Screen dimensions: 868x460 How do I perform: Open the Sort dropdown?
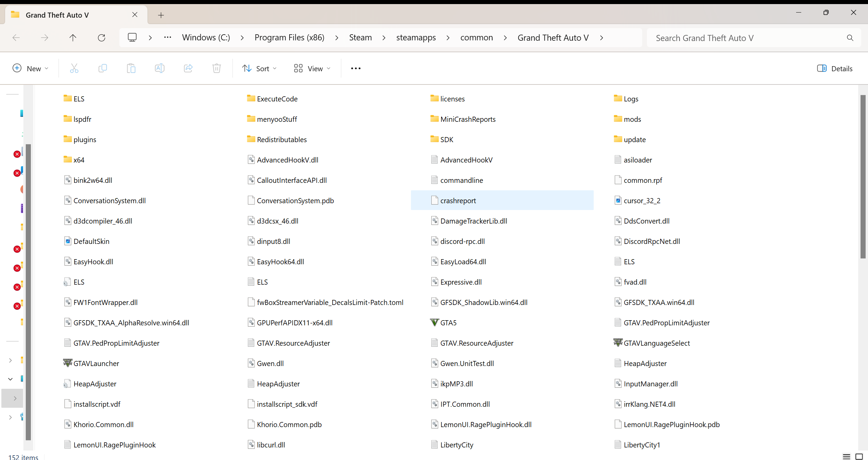click(x=259, y=69)
